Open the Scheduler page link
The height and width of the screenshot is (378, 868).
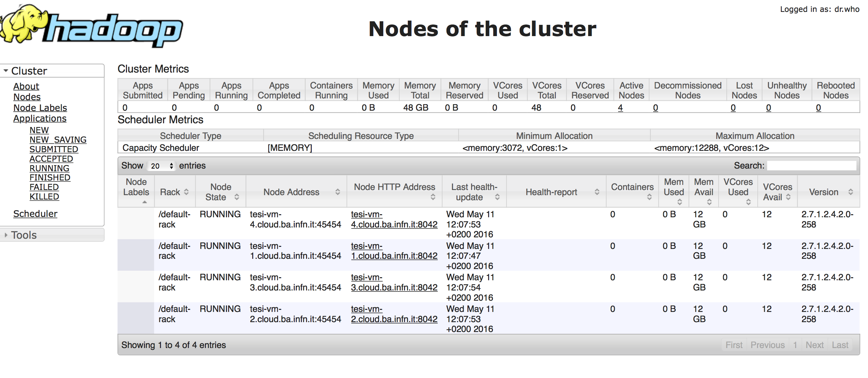coord(35,214)
